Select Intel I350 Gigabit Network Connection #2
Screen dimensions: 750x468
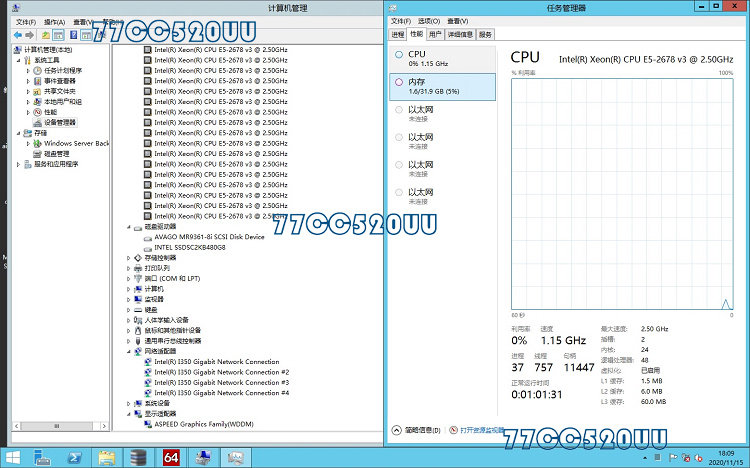click(221, 372)
